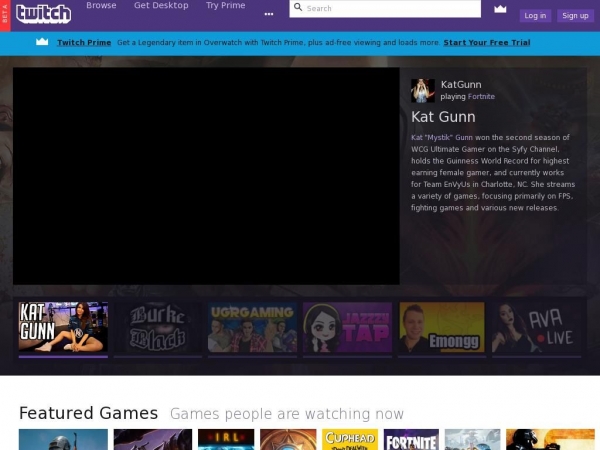600x450 pixels.
Task: Select the Kat Gunn carousel thumbnail
Action: [63, 327]
